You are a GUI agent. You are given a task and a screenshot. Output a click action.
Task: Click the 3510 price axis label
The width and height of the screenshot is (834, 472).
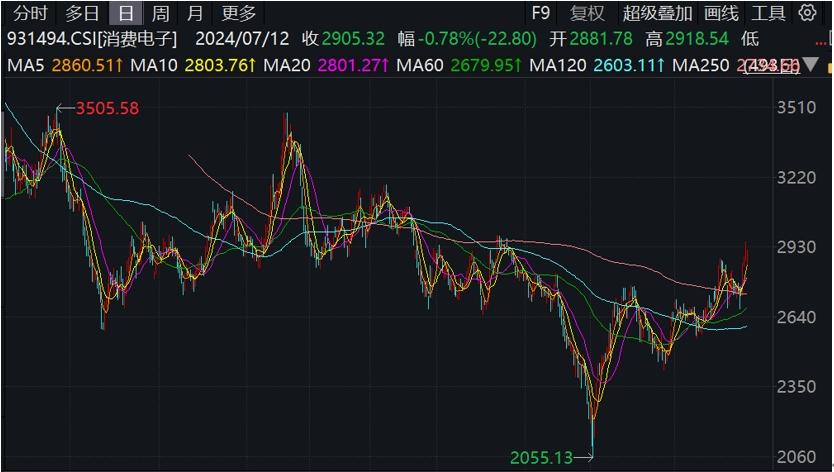tap(796, 107)
